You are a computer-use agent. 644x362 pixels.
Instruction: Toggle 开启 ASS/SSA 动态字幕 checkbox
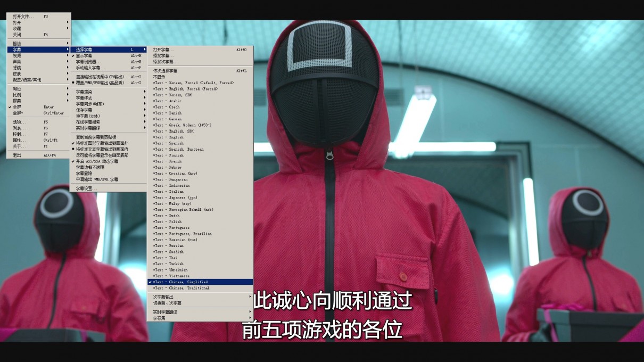click(x=109, y=161)
